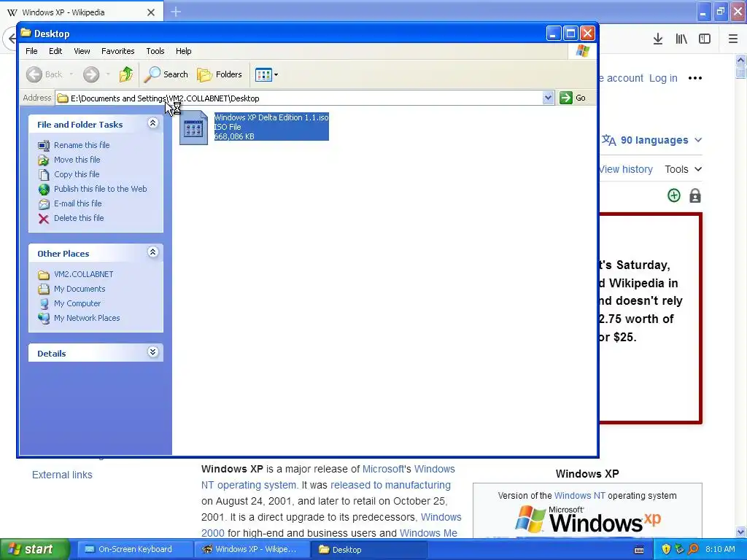Collapse the File and Folder Tasks panel
The width and height of the screenshot is (747, 560).
pos(152,123)
